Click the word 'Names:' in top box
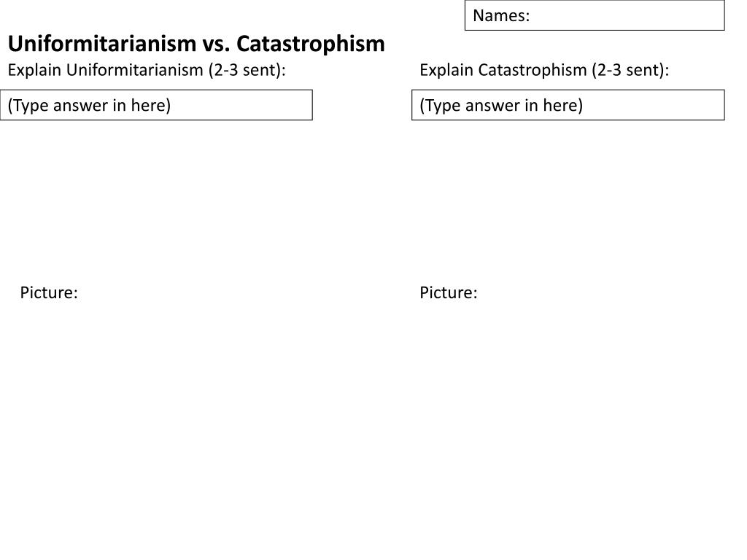This screenshot has height=560, width=747. (501, 16)
